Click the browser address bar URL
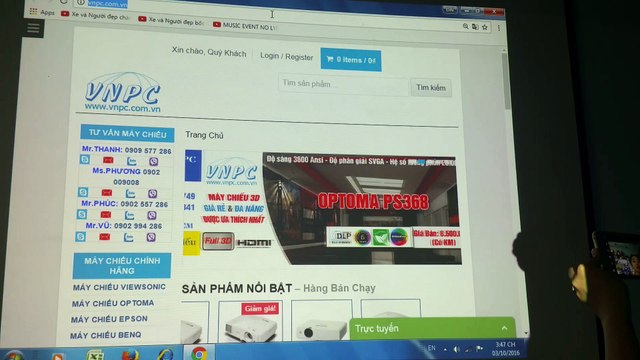Viewport: 640px width, 360px height. pyautogui.click(x=108, y=4)
